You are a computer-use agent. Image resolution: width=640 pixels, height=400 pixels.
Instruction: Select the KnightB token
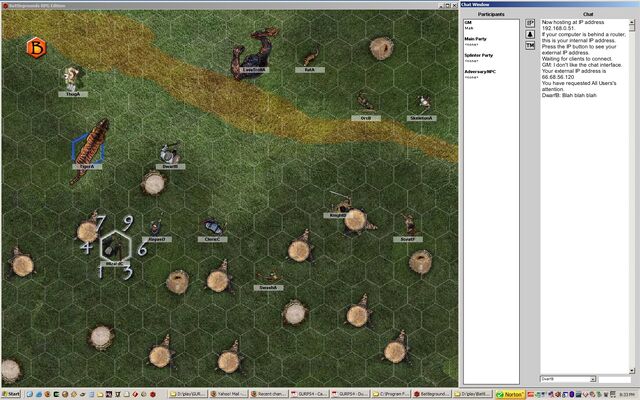[342, 202]
